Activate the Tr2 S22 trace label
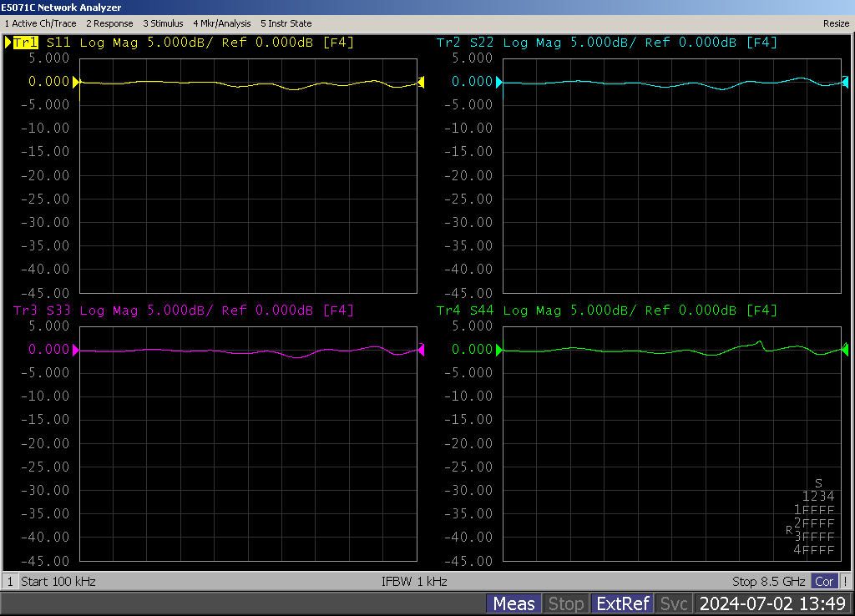This screenshot has width=855, height=616. (466, 43)
